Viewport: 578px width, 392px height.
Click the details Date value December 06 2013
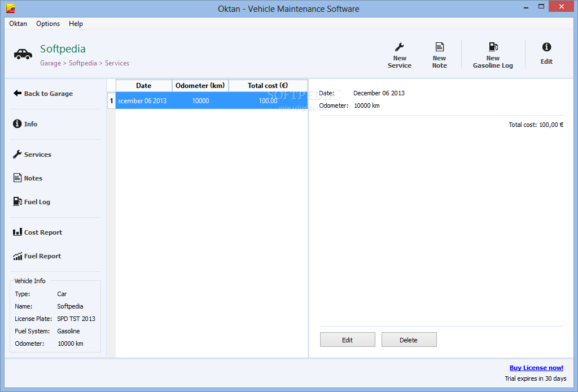(379, 93)
